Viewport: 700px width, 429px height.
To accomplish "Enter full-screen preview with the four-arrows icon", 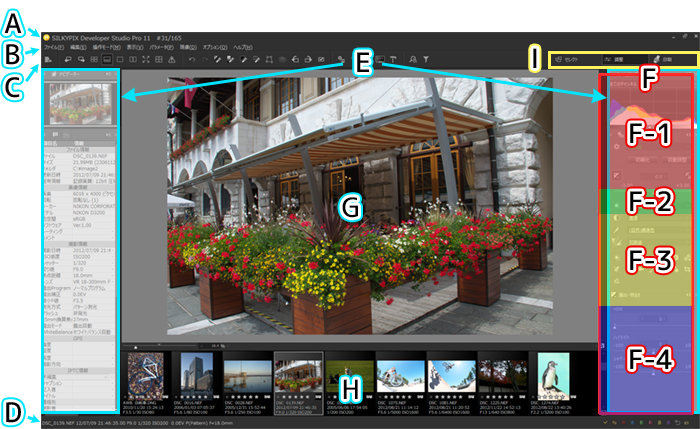I will click(146, 59).
